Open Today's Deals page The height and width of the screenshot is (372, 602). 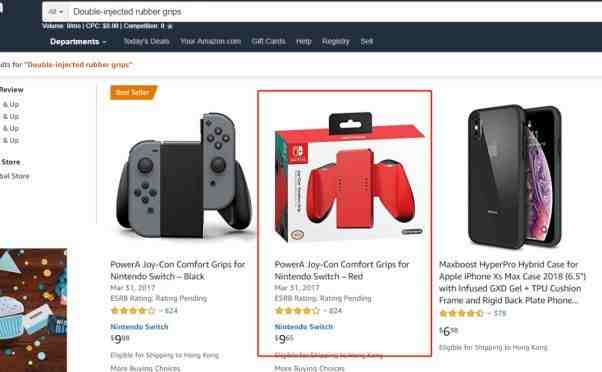(x=146, y=41)
